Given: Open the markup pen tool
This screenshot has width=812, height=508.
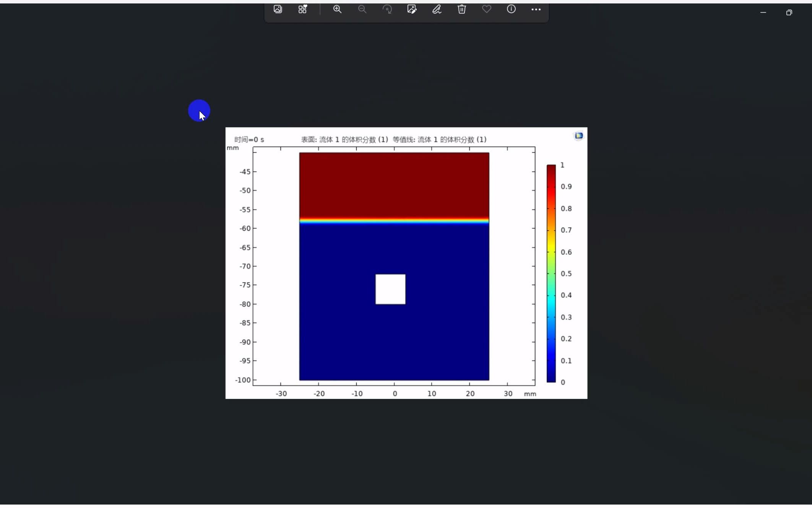Looking at the screenshot, I should click(x=437, y=10).
